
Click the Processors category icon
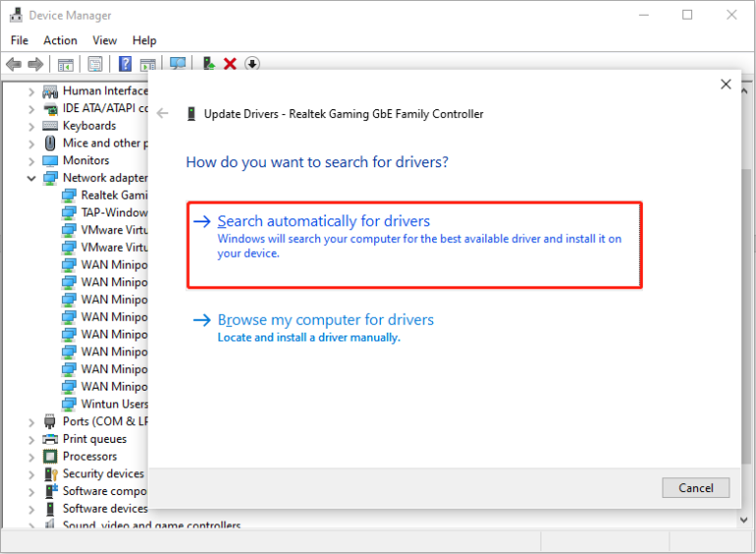50,457
